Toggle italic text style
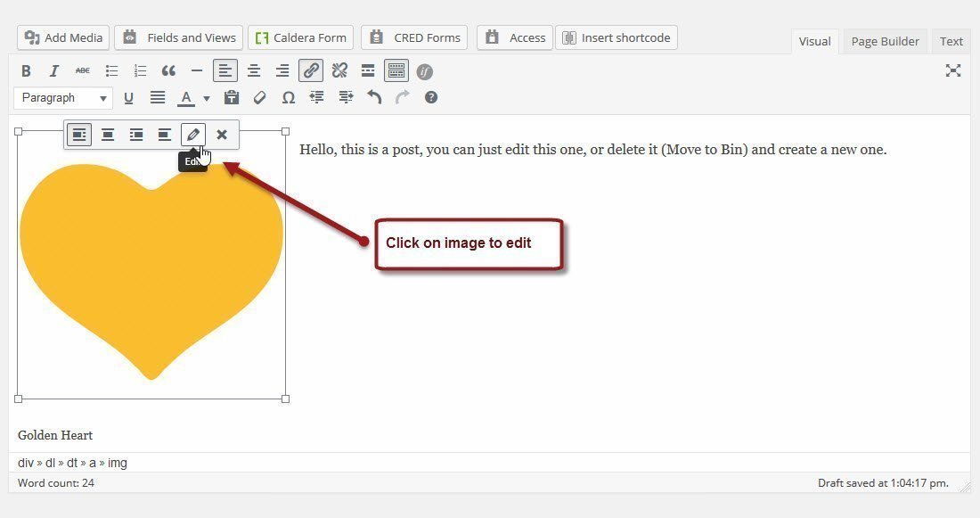This screenshot has height=518, width=980. point(54,71)
